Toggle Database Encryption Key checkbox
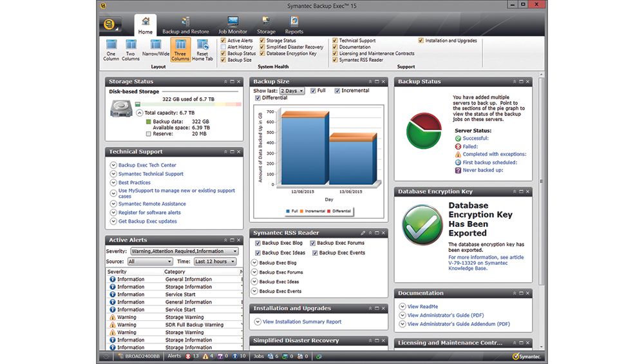 [x=262, y=53]
